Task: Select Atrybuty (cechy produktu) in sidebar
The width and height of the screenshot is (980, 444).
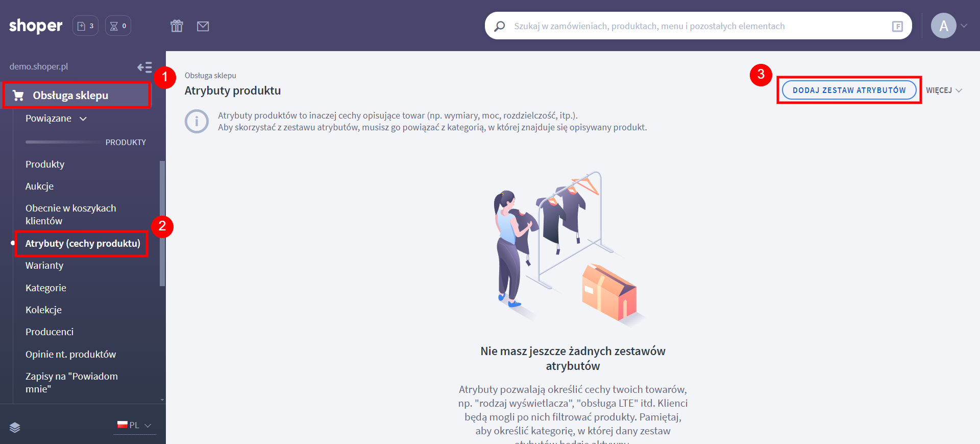Action: [82, 244]
